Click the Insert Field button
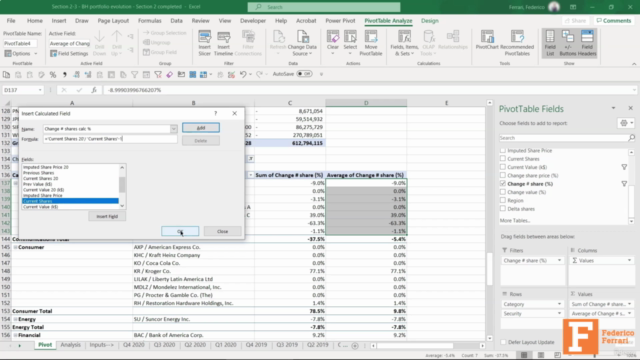 (107, 216)
